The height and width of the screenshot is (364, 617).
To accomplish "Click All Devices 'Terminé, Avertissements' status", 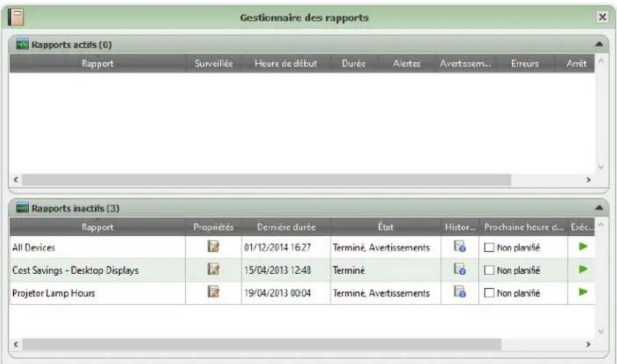I will pyautogui.click(x=381, y=248).
